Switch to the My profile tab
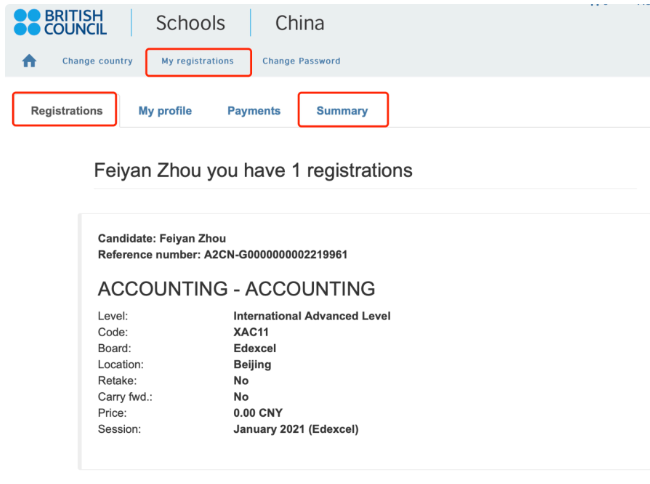 click(165, 111)
